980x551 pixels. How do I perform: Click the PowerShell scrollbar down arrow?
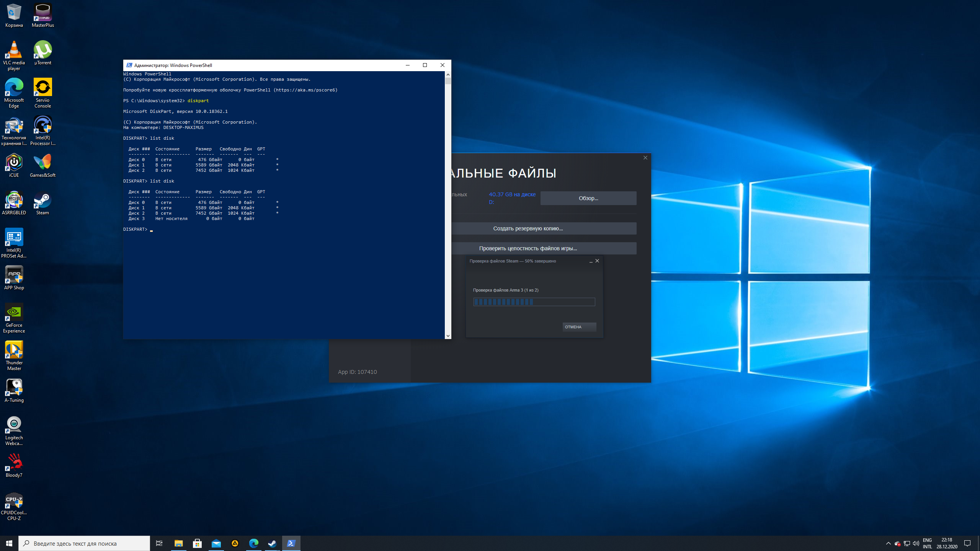pyautogui.click(x=448, y=336)
